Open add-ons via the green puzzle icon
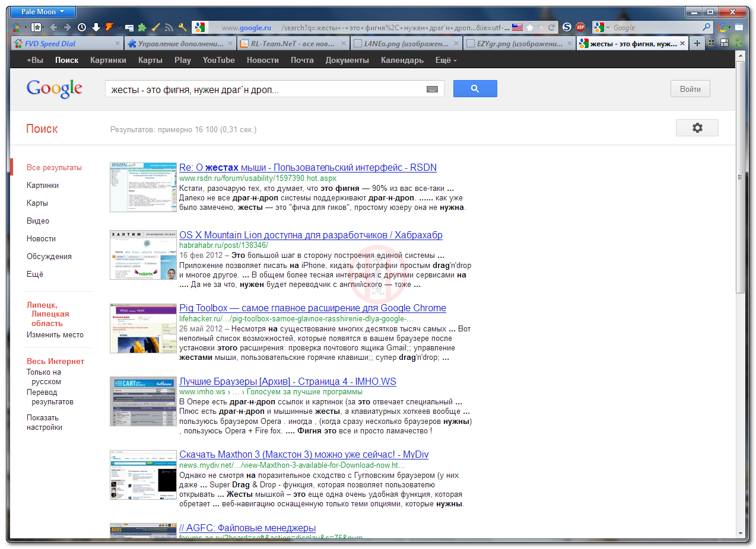756x549 pixels. point(142,27)
